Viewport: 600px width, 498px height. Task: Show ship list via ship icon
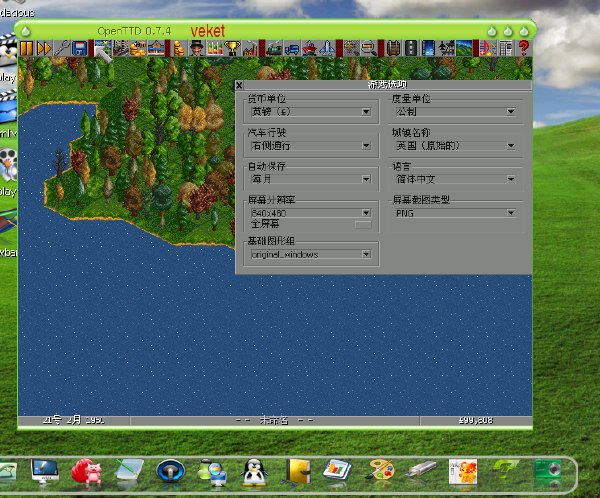309,49
